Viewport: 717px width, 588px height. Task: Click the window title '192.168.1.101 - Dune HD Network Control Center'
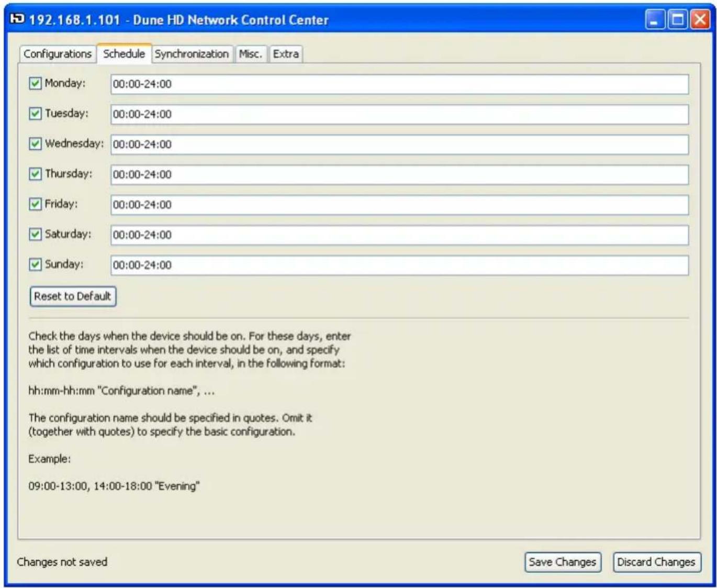178,20
